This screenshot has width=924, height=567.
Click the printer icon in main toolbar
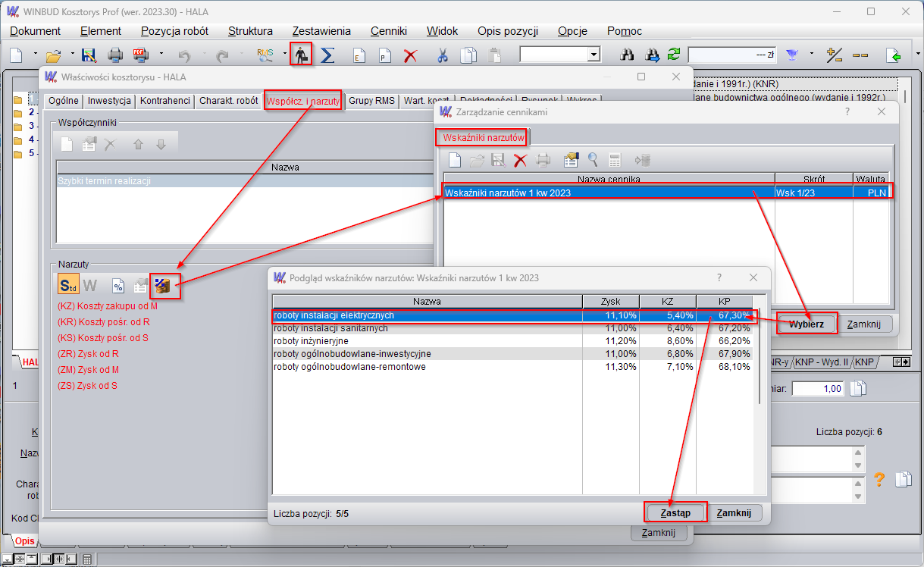(x=115, y=55)
